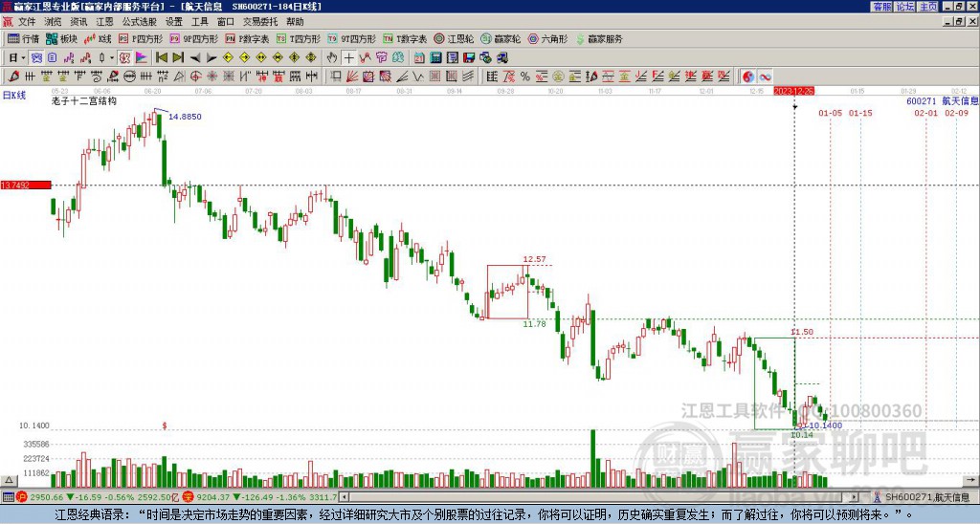Open the T四方形 tool
This screenshot has height=524, width=980.
tap(299, 38)
